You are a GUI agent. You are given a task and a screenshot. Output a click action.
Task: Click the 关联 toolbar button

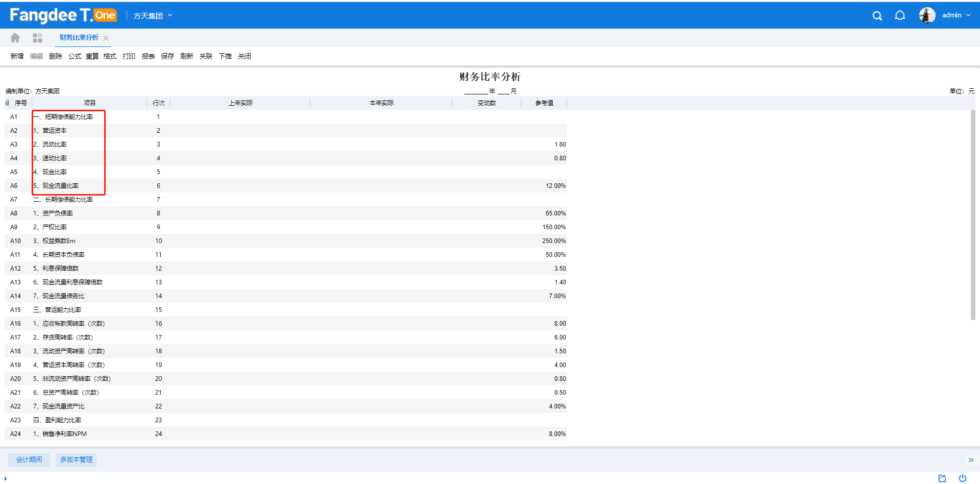[x=206, y=56]
